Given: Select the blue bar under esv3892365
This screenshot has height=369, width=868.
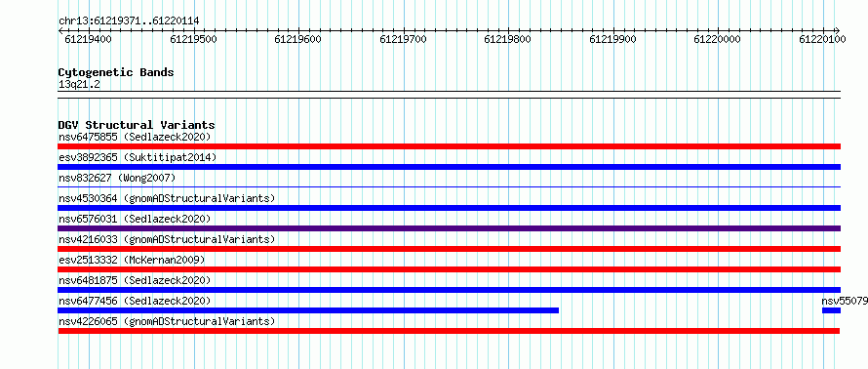Looking at the screenshot, I should [x=449, y=167].
